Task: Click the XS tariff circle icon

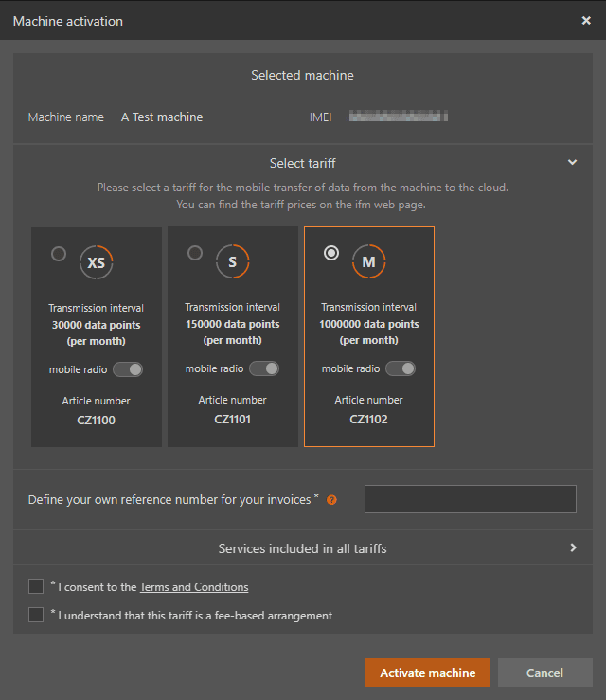Action: [x=96, y=263]
